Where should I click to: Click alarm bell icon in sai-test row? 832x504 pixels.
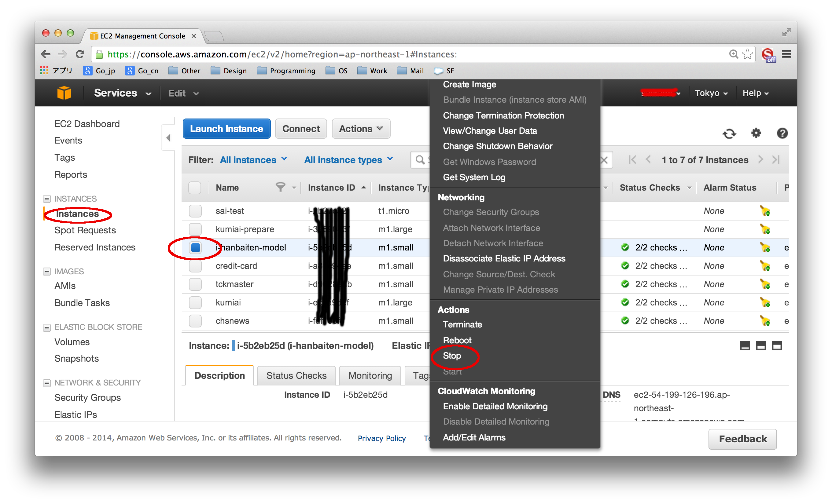pos(765,211)
